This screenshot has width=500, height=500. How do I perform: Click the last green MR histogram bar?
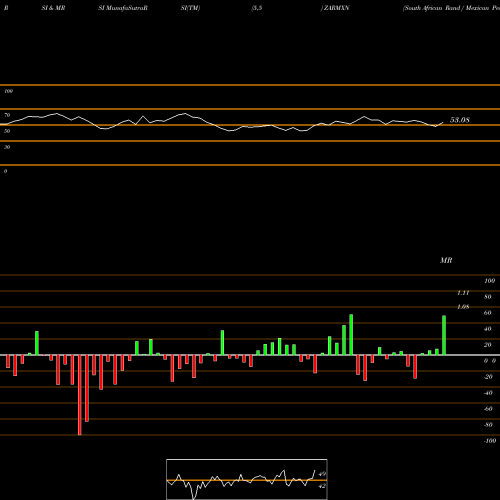click(x=444, y=335)
